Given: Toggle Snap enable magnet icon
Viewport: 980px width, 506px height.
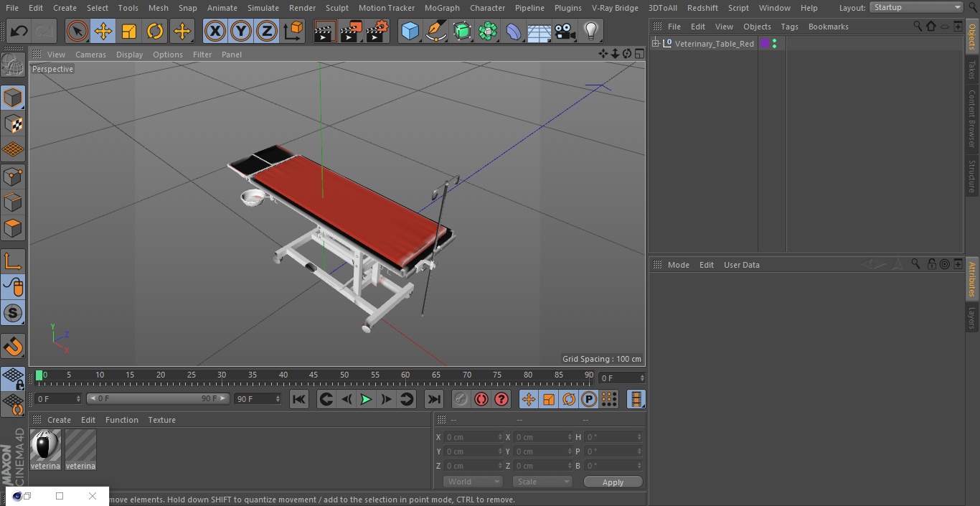Looking at the screenshot, I should 13,347.
